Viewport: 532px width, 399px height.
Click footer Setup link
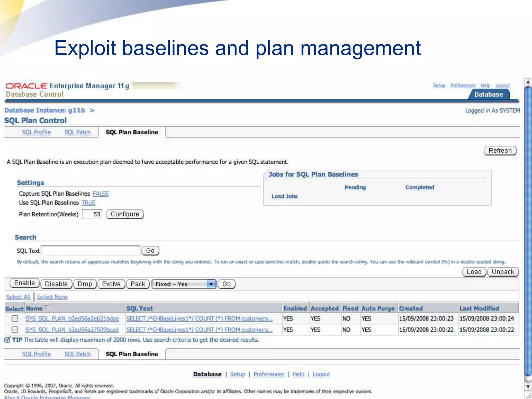coord(237,374)
